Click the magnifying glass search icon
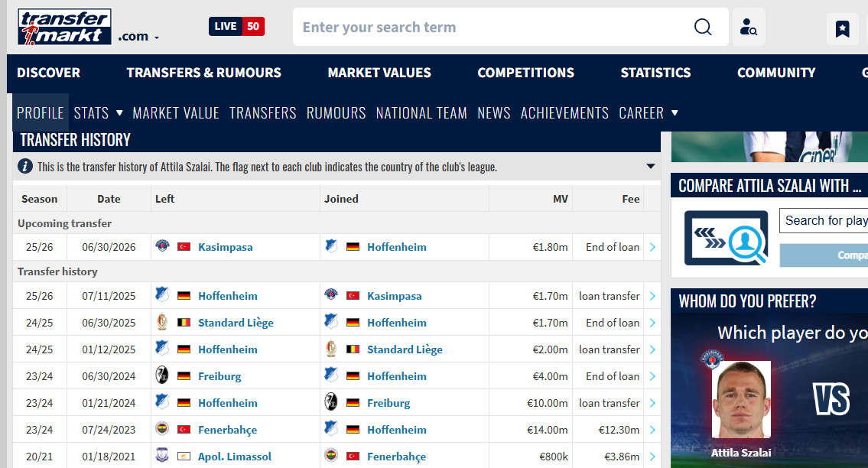This screenshot has height=468, width=868. click(x=702, y=28)
